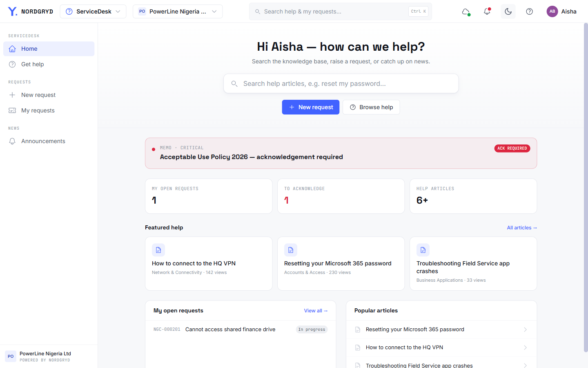Click the Ctrl K shortcut hint

click(x=418, y=11)
